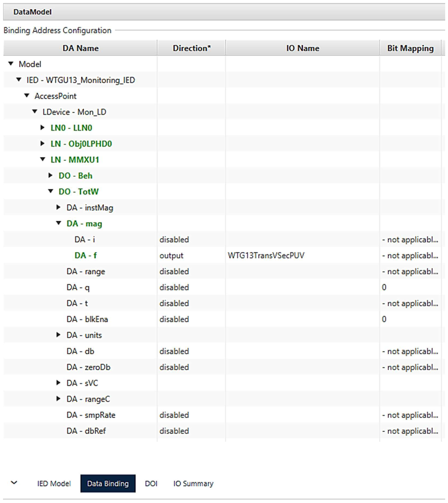This screenshot has height=503, width=448.
Task: Collapse the IED - WTGU13_Monitoring_IED node
Action: click(x=19, y=80)
